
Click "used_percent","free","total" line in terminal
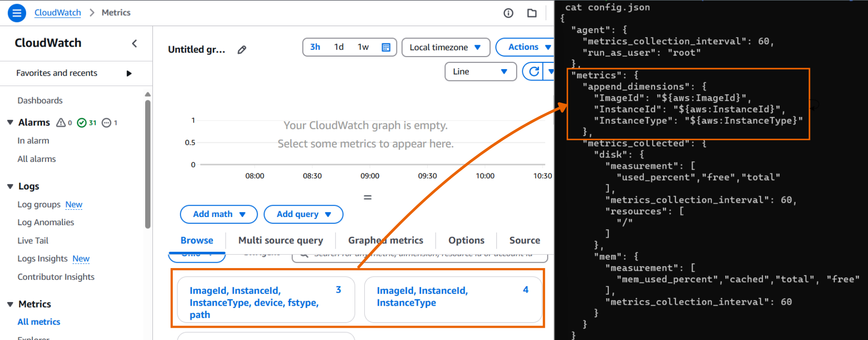point(698,177)
